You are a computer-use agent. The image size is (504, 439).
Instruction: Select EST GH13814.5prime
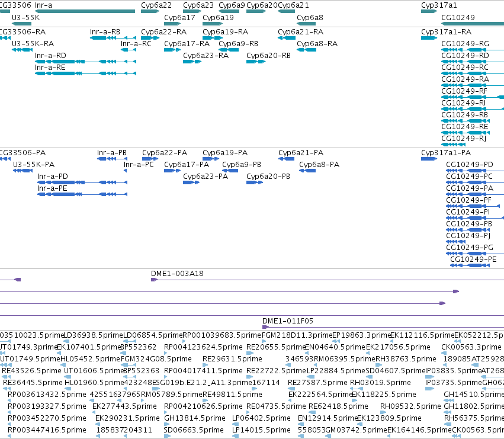[167, 425]
